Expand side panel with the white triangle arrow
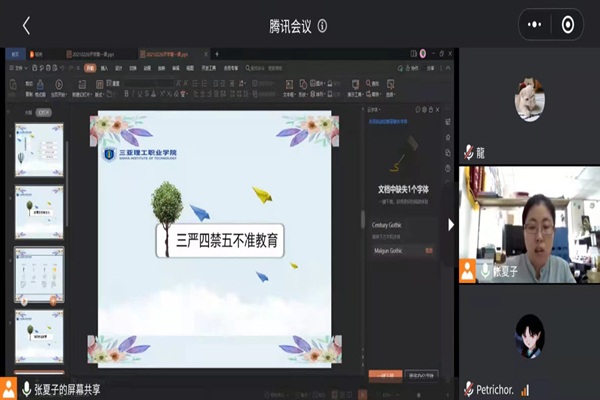 451,225
